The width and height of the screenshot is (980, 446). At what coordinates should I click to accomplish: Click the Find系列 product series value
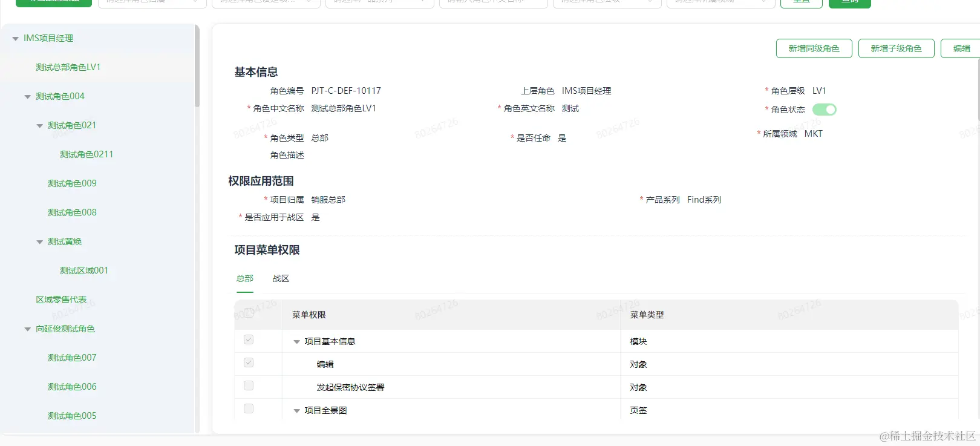[704, 200]
